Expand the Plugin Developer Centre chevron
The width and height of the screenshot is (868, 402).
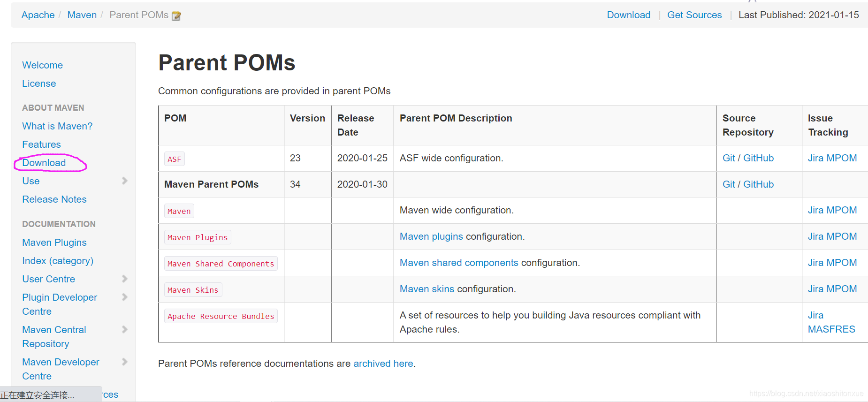coord(124,297)
